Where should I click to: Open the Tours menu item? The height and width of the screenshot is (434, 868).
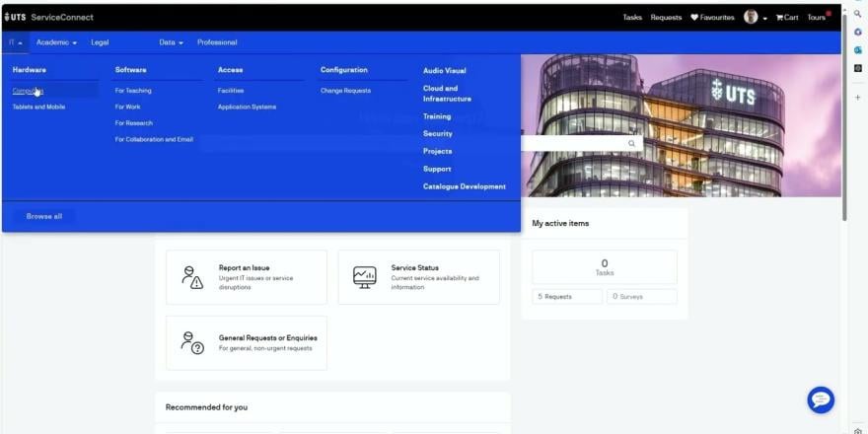coord(817,17)
